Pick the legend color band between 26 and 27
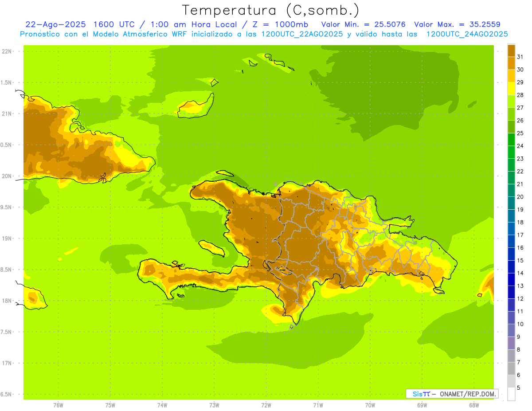 511,114
